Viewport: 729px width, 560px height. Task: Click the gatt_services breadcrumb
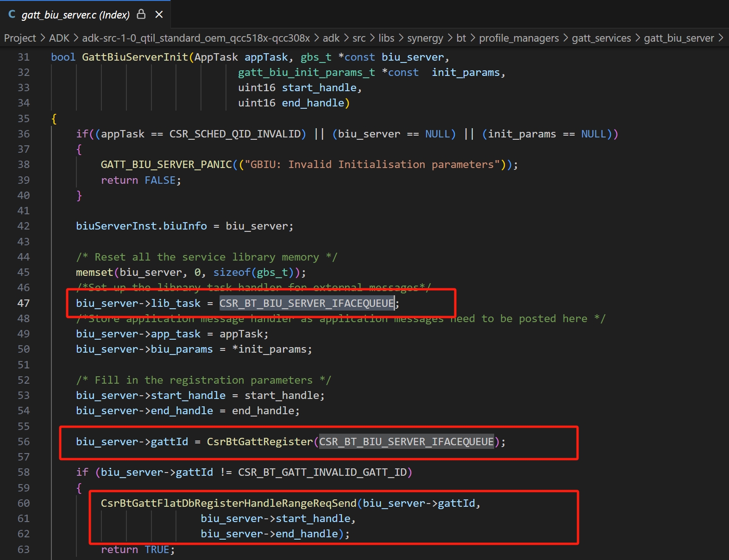(601, 38)
